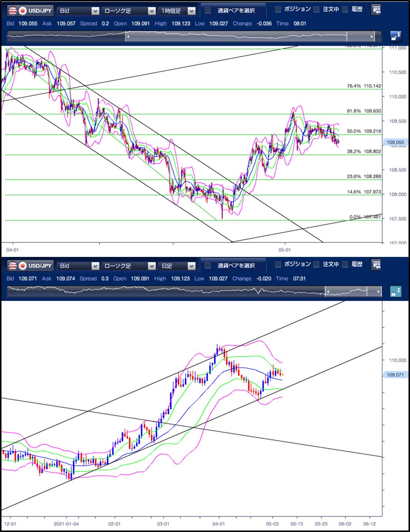410x532 pixels.
Task: Click right arrow of bottom chart navigator
Action: click(x=378, y=292)
